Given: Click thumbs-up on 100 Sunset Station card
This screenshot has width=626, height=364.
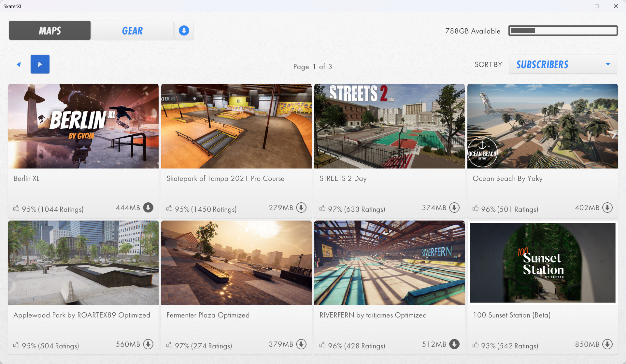Looking at the screenshot, I should pyautogui.click(x=476, y=345).
